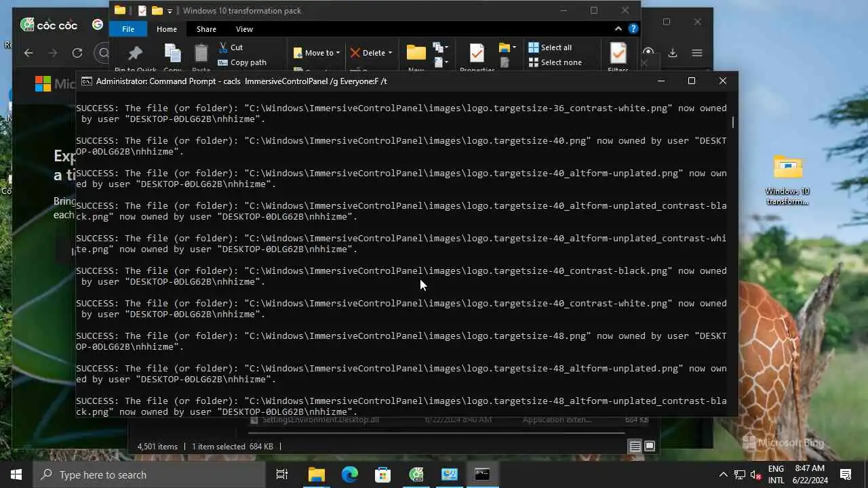The image size is (868, 488).
Task: Click the New folder icon
Action: tap(416, 53)
